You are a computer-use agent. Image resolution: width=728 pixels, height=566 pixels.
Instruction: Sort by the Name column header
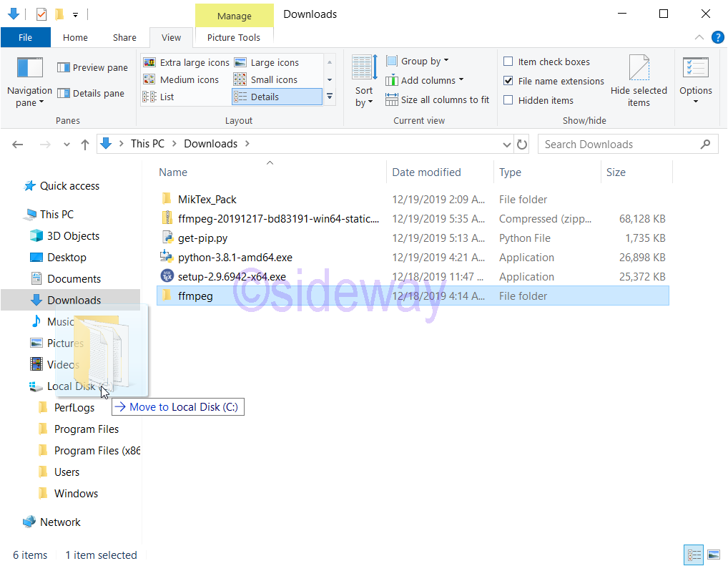[x=270, y=172]
